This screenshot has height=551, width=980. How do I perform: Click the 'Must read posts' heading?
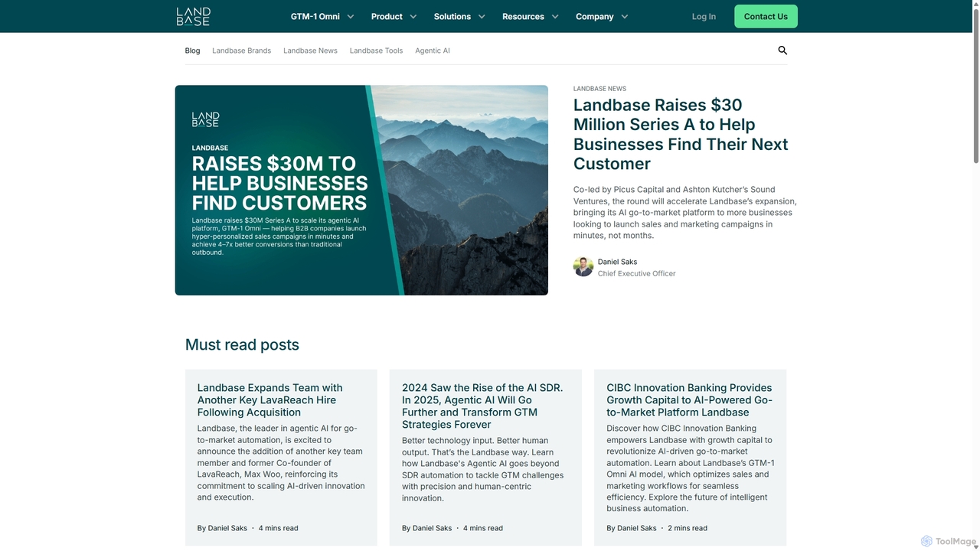[x=242, y=344]
